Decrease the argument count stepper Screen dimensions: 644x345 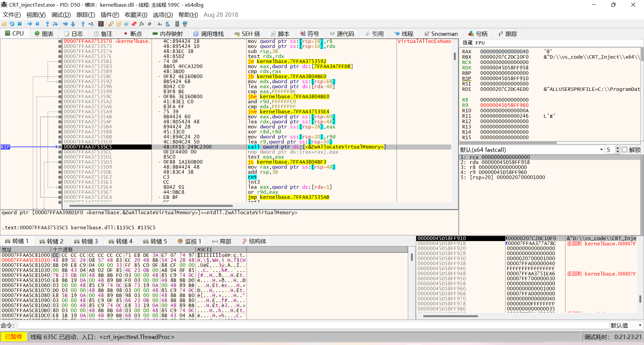click(618, 152)
